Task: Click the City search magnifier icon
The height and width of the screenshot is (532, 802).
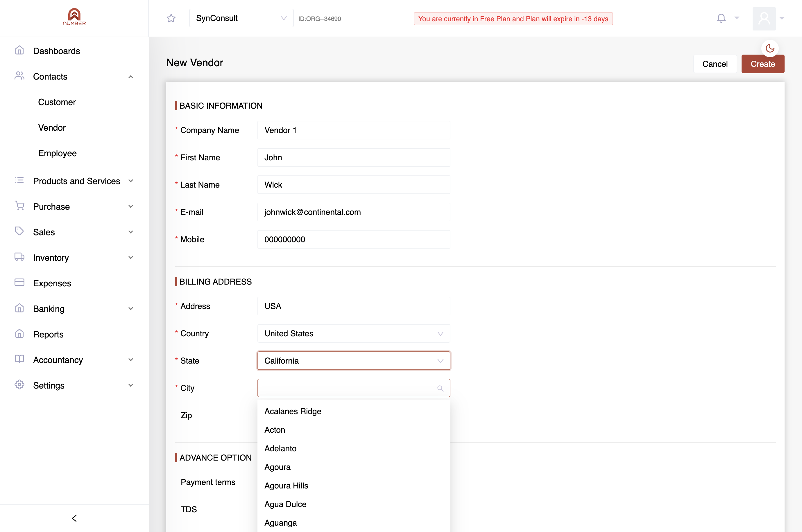Action: point(440,389)
